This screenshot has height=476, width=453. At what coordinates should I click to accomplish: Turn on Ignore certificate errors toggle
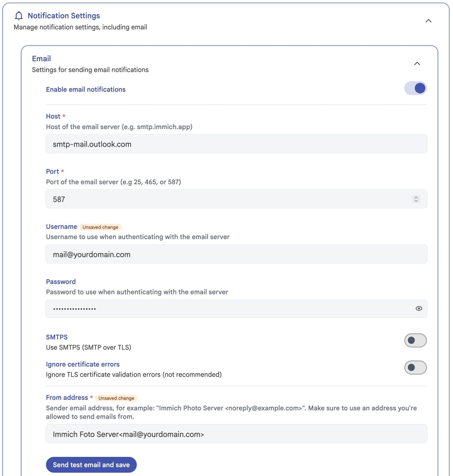tap(415, 367)
